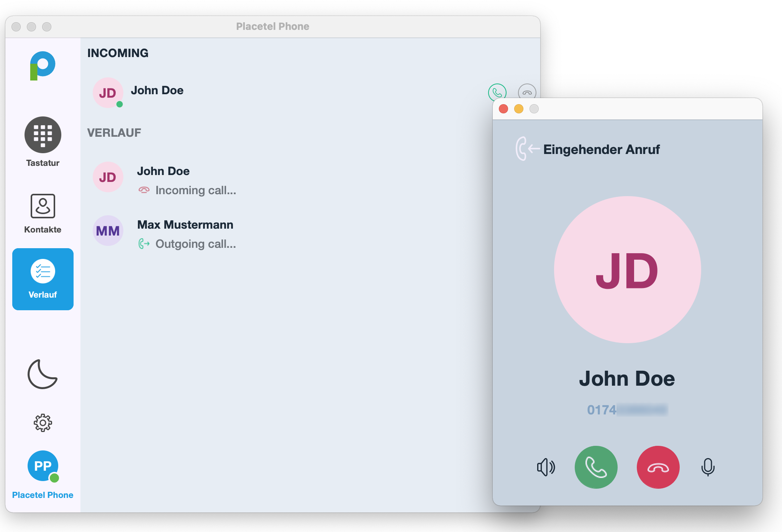
Task: Accept call with small green phone icon
Action: click(x=497, y=92)
